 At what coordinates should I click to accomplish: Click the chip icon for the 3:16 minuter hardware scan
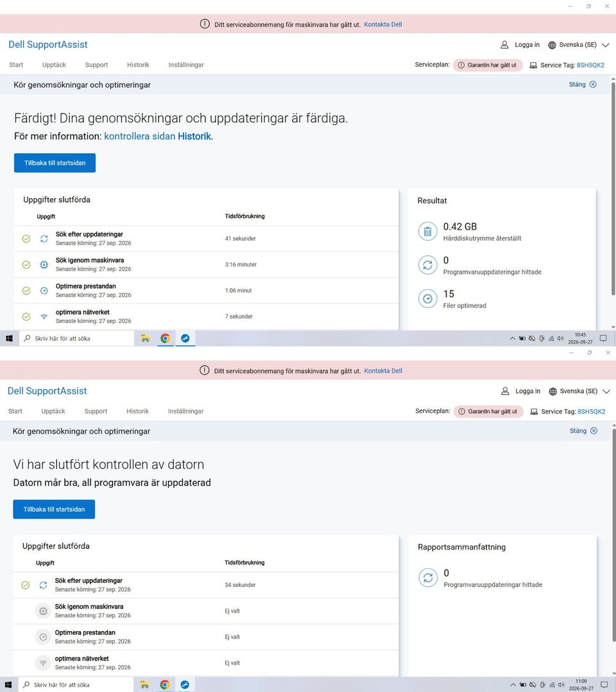pos(44,265)
